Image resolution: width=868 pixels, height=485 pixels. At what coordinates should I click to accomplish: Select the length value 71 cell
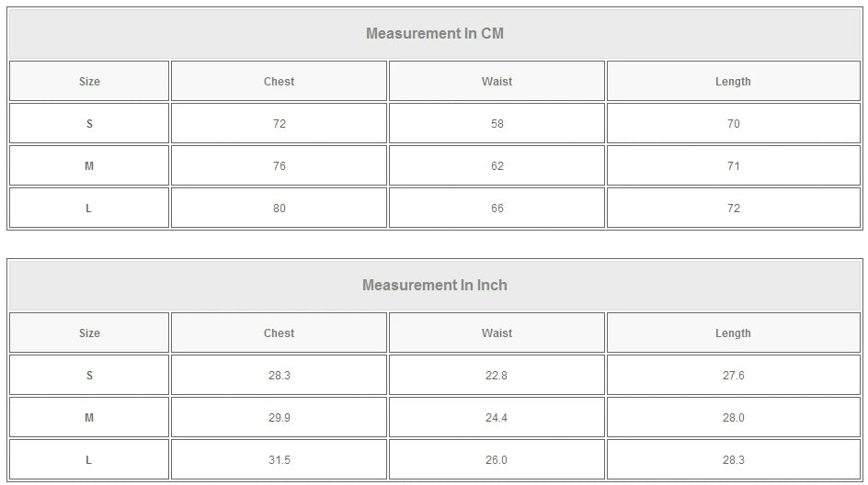point(733,166)
